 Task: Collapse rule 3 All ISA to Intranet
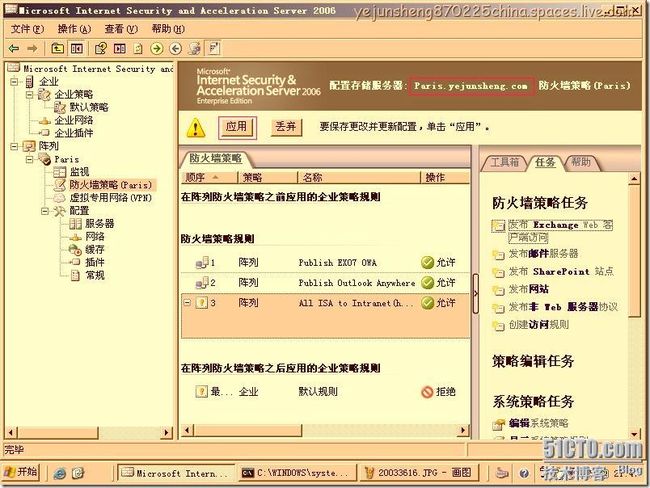tap(187, 303)
